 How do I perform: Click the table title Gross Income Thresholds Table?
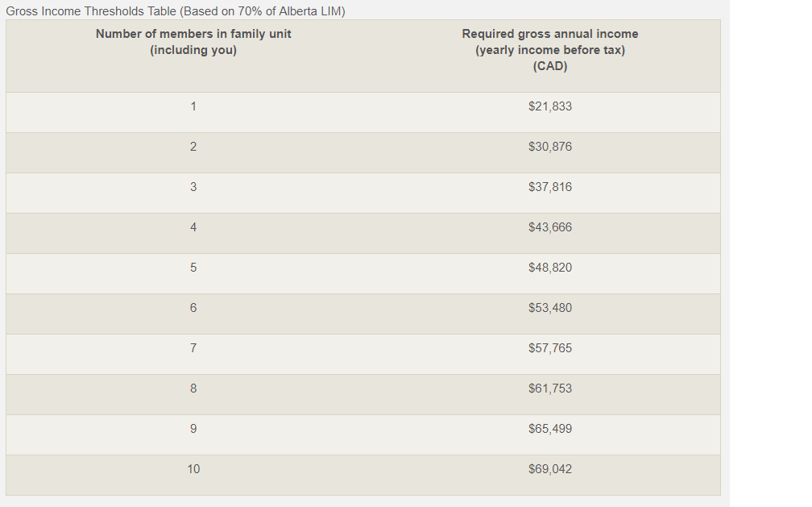(x=176, y=11)
